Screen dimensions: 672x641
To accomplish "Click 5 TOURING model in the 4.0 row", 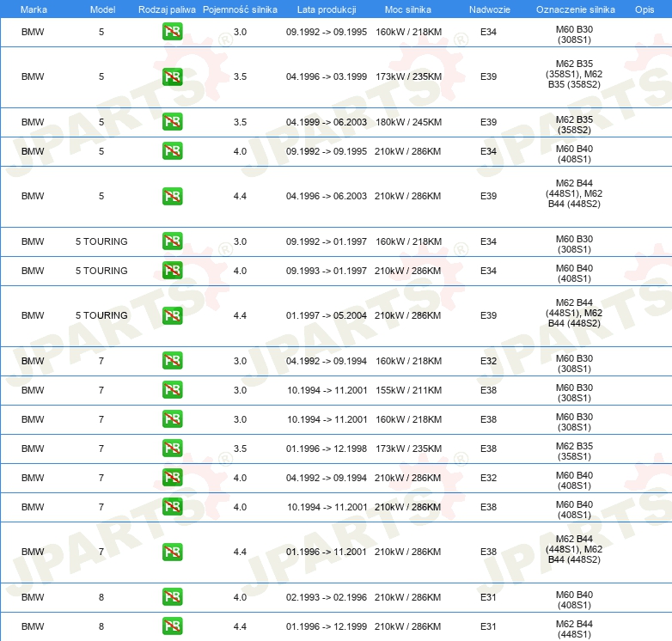I will click(x=101, y=271).
